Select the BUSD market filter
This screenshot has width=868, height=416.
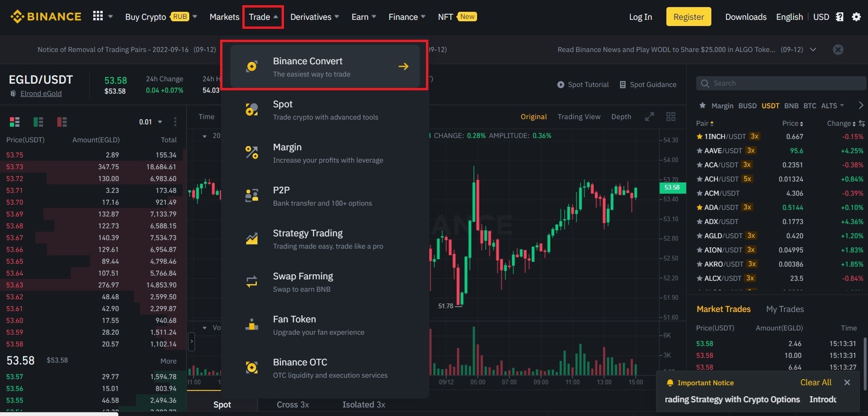[x=747, y=105]
